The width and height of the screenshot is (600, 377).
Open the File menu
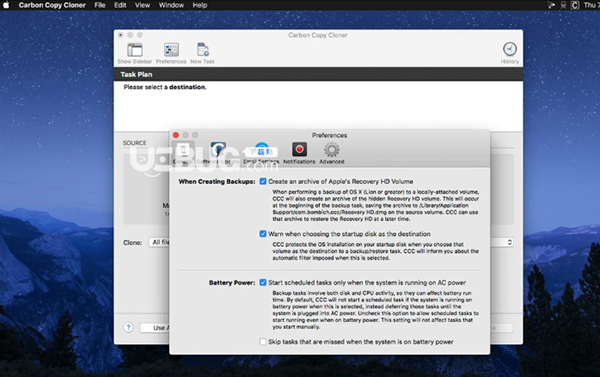tap(100, 5)
